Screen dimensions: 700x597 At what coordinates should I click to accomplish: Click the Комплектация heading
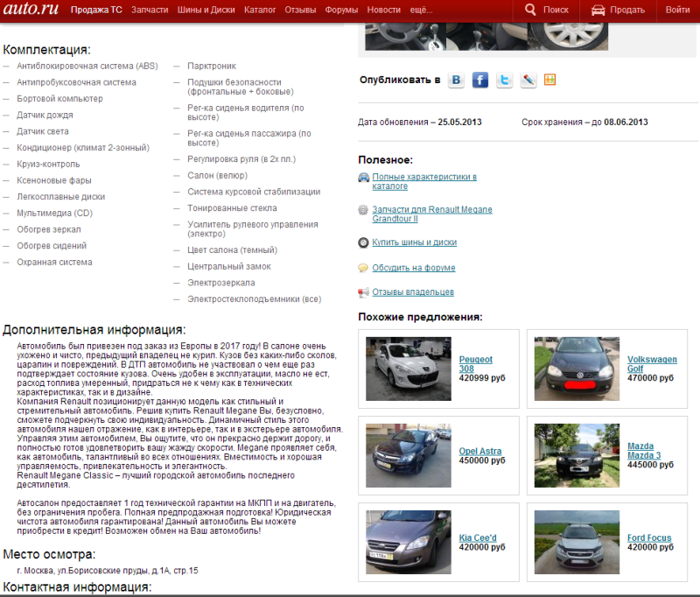click(x=46, y=50)
